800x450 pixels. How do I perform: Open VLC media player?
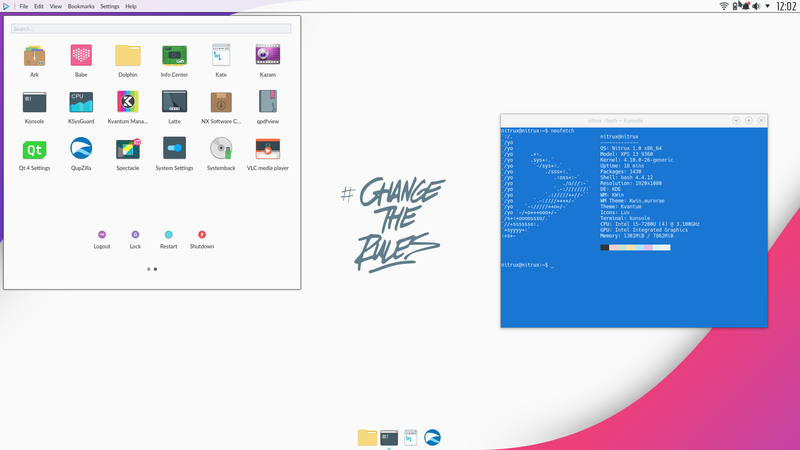click(268, 148)
